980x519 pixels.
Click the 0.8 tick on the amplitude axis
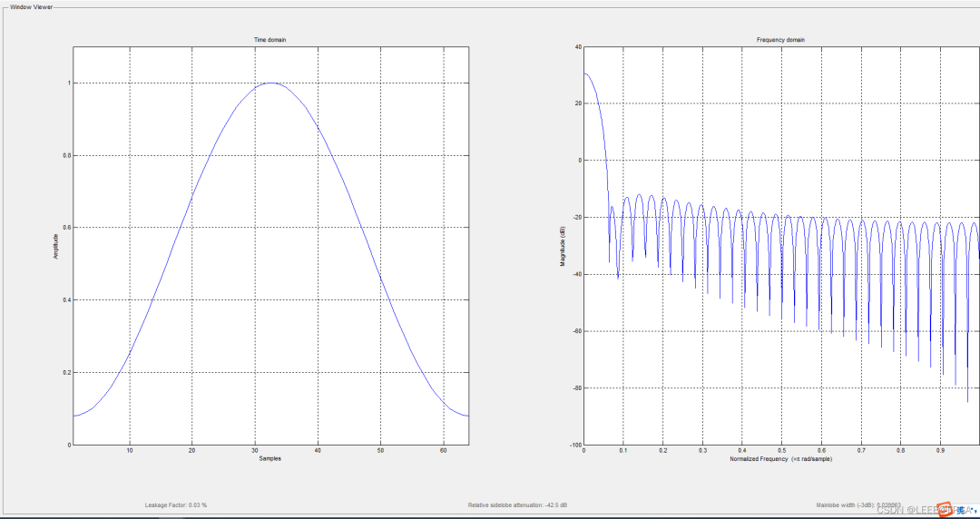click(x=65, y=155)
